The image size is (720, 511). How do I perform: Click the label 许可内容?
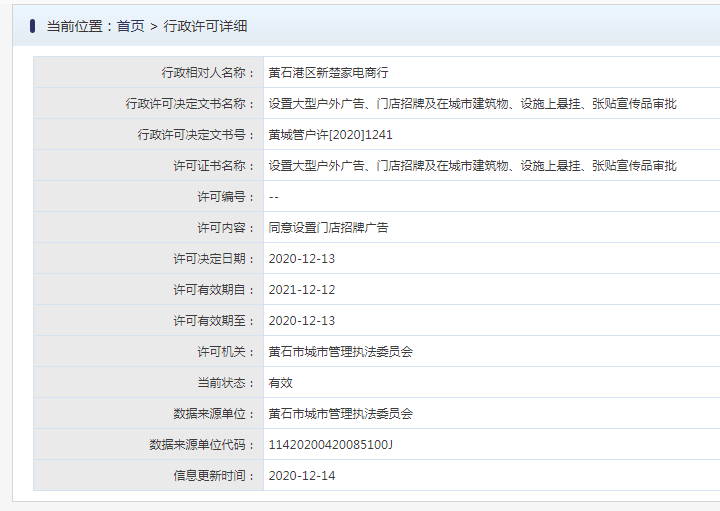coord(221,228)
